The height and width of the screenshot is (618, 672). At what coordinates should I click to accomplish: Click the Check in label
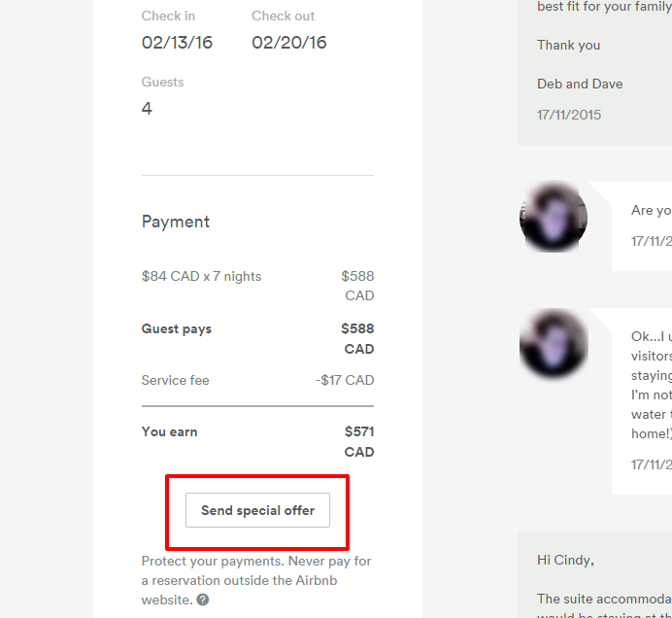168,16
